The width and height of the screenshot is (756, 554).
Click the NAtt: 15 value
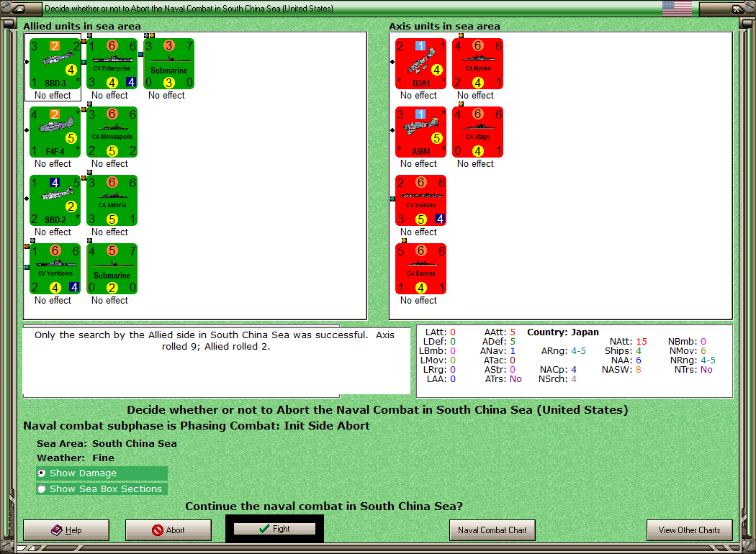[x=629, y=341]
